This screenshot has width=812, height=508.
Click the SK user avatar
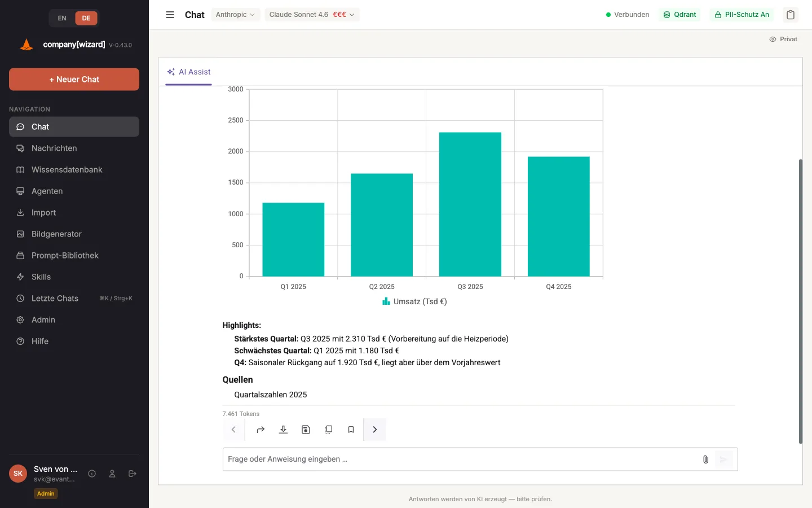click(x=18, y=474)
